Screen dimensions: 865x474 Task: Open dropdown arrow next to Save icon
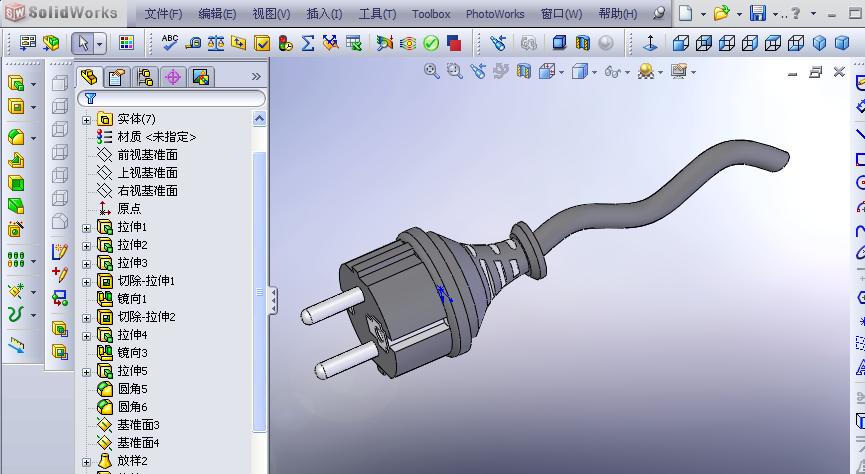tap(775, 14)
